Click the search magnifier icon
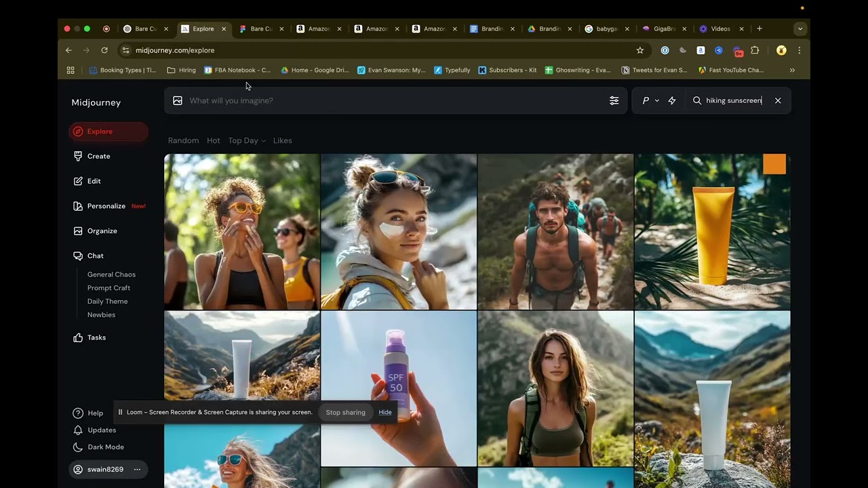The image size is (868, 488). click(697, 100)
